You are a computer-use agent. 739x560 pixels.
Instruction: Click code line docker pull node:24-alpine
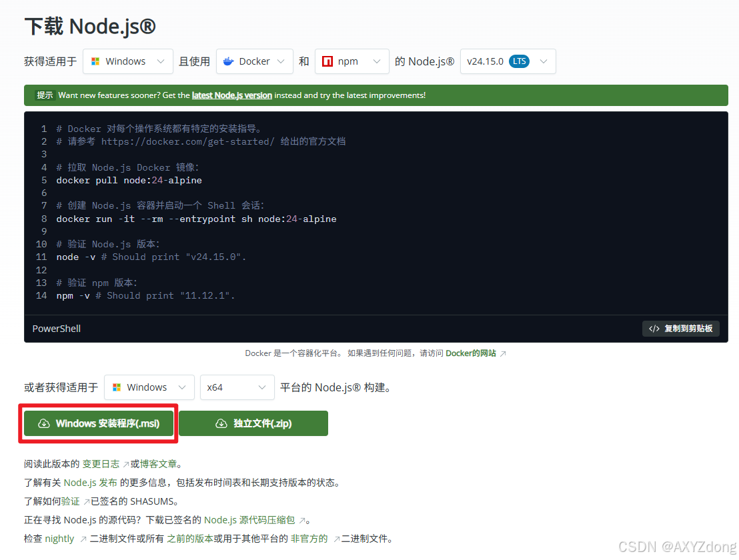(129, 181)
